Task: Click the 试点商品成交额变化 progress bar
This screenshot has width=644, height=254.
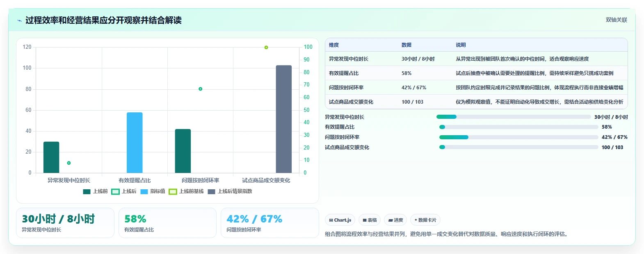Action: click(519, 147)
